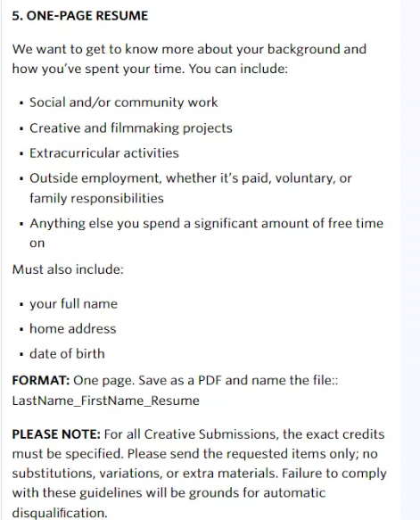Image resolution: width=420 pixels, height=520 pixels.
Task: Click the '5. ONE-PAGE RESUME' heading
Action: pos(80,15)
